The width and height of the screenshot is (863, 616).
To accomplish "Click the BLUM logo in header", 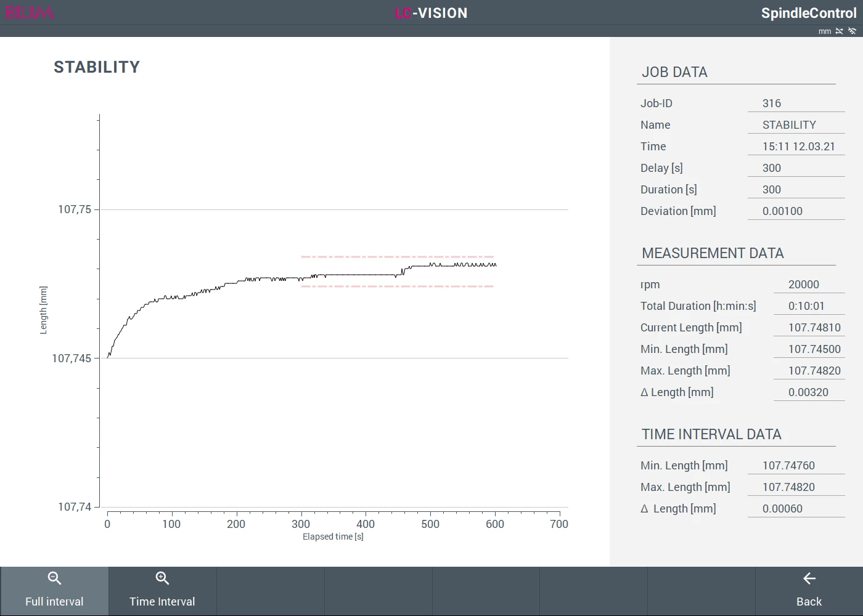I will pos(30,13).
